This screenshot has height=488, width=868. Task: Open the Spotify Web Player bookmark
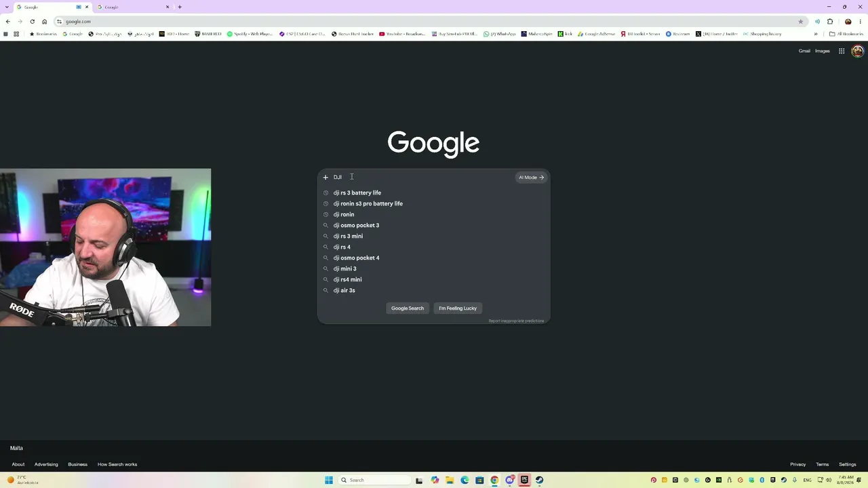click(x=250, y=34)
